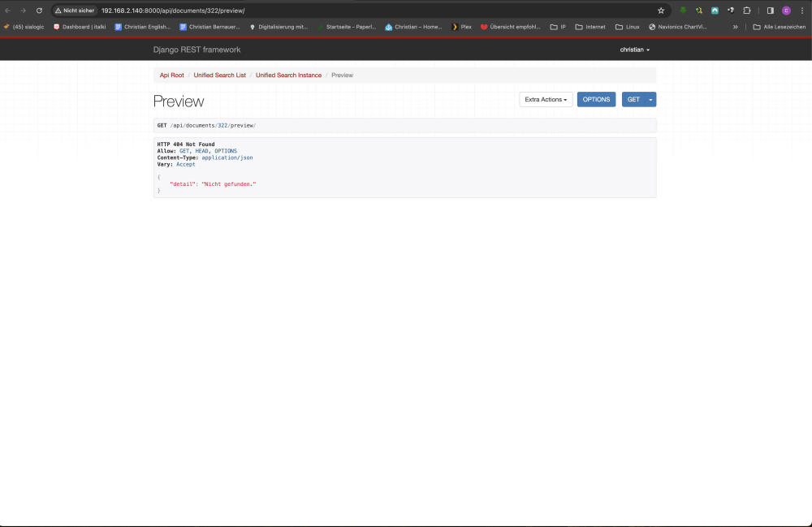Click the 'application/json' content type value
Viewport: 812px width, 527px height.
(x=227, y=158)
